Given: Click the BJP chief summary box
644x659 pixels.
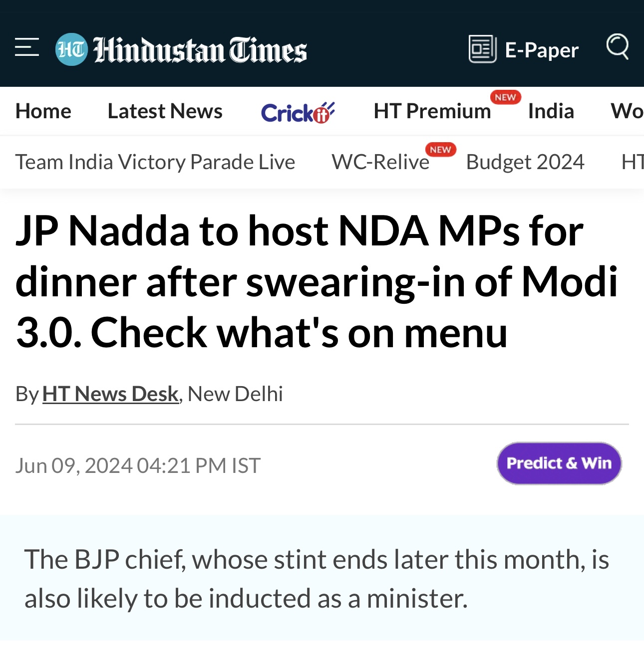Looking at the screenshot, I should pos(322,578).
